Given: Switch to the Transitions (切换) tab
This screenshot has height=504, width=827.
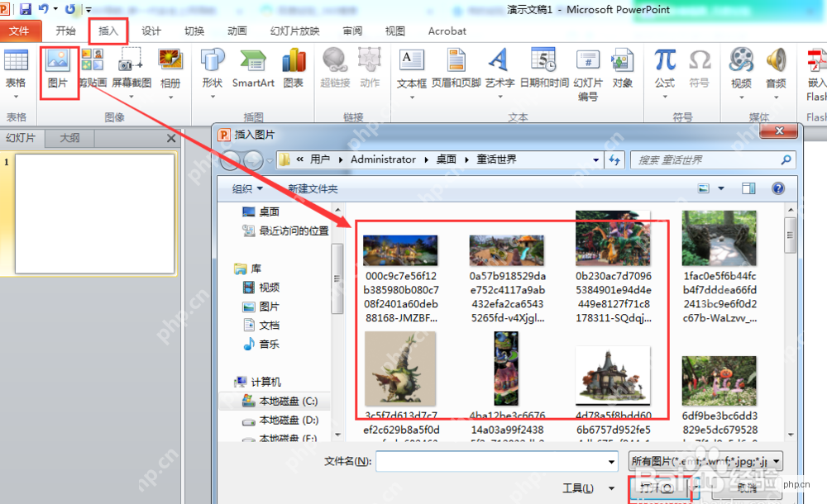Looking at the screenshot, I should pyautogui.click(x=194, y=31).
